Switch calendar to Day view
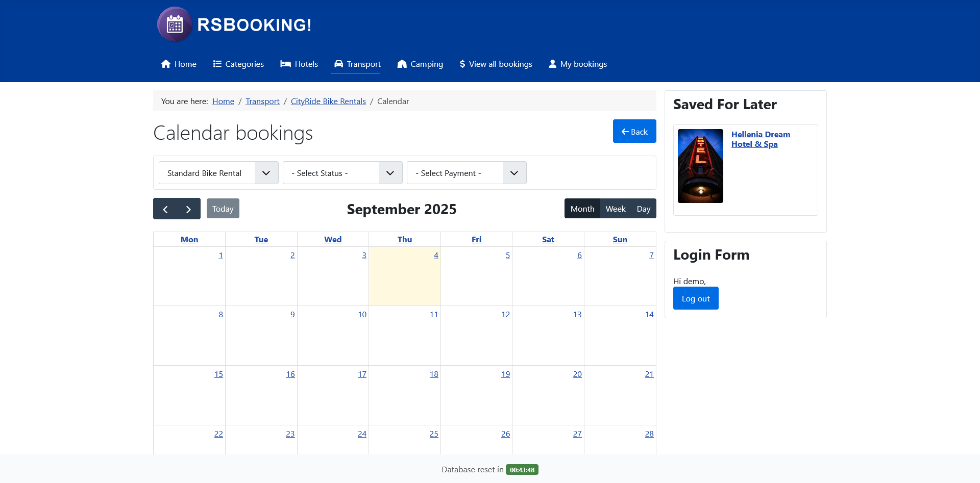 [x=644, y=209]
